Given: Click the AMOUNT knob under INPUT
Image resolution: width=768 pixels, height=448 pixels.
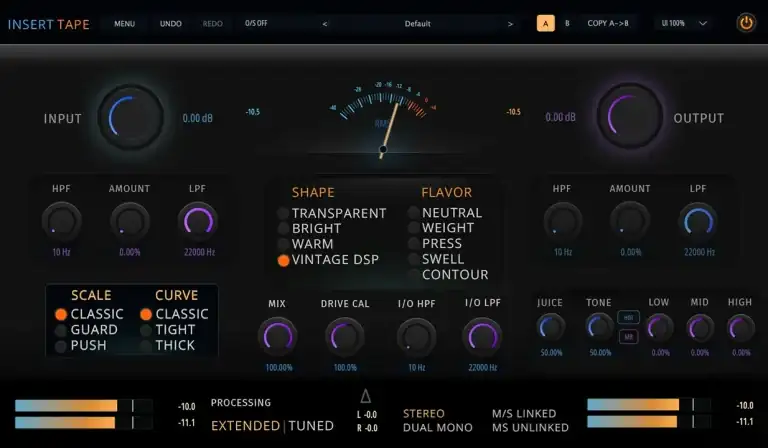Looking at the screenshot, I should coord(130,221).
